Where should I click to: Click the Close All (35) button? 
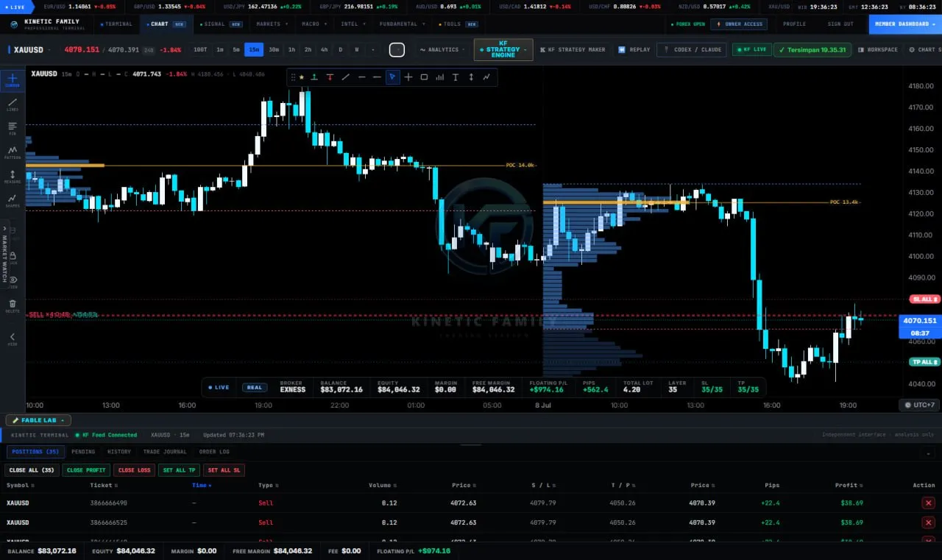click(32, 470)
